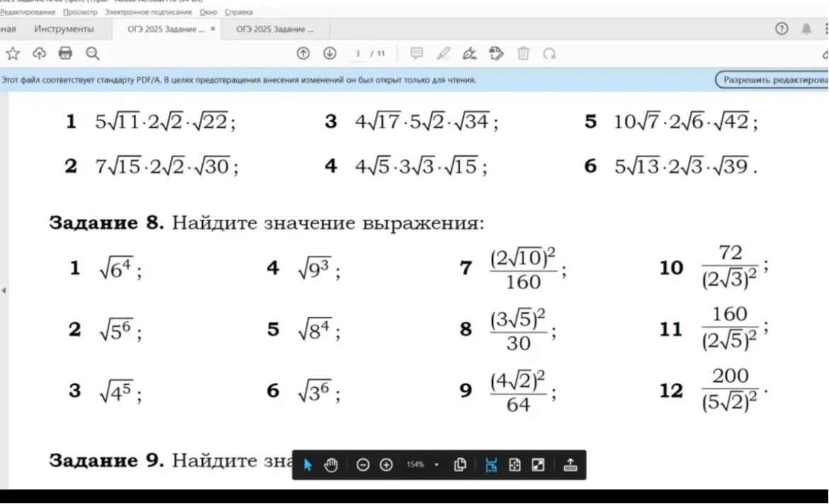Screen dimensions: 829x504
Task: Click the magnifier search icon
Action: tap(92, 53)
